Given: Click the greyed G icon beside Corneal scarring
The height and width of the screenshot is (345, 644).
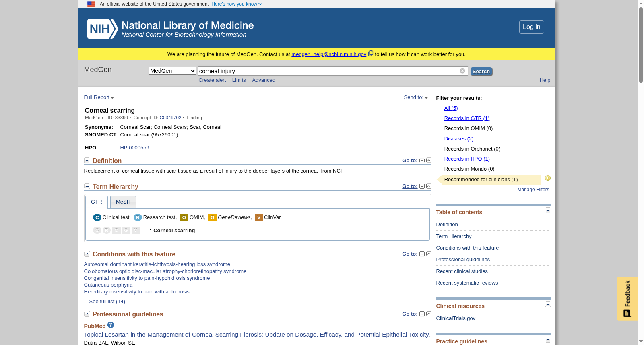Looking at the screenshot, I should pyautogui.click(x=126, y=230).
